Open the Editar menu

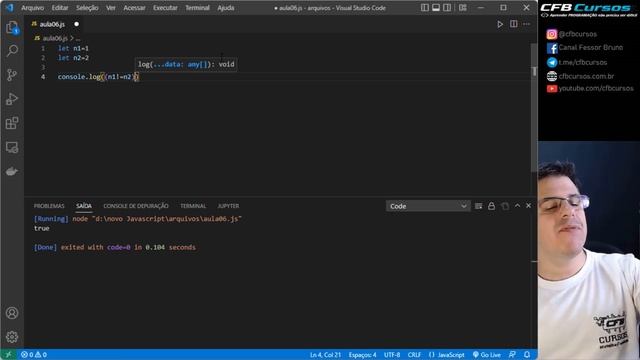(60, 8)
